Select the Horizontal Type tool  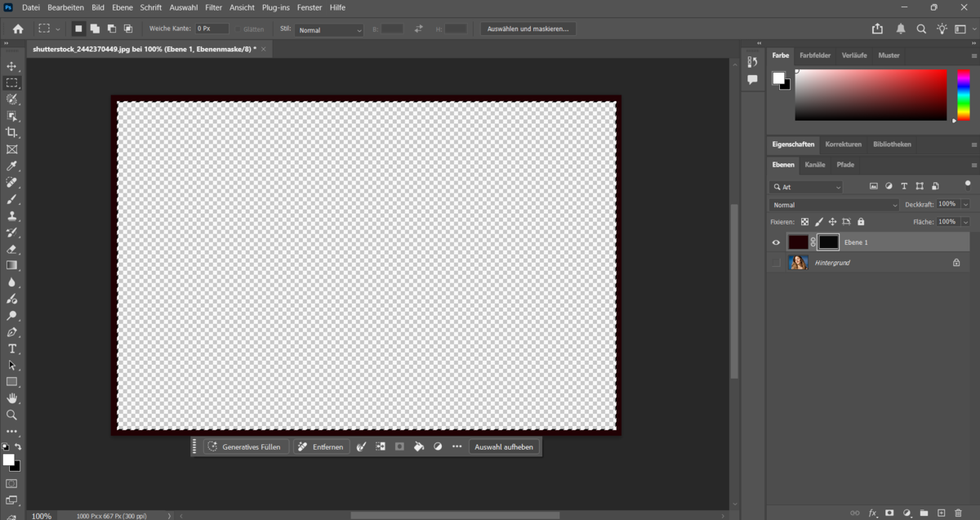click(x=11, y=349)
